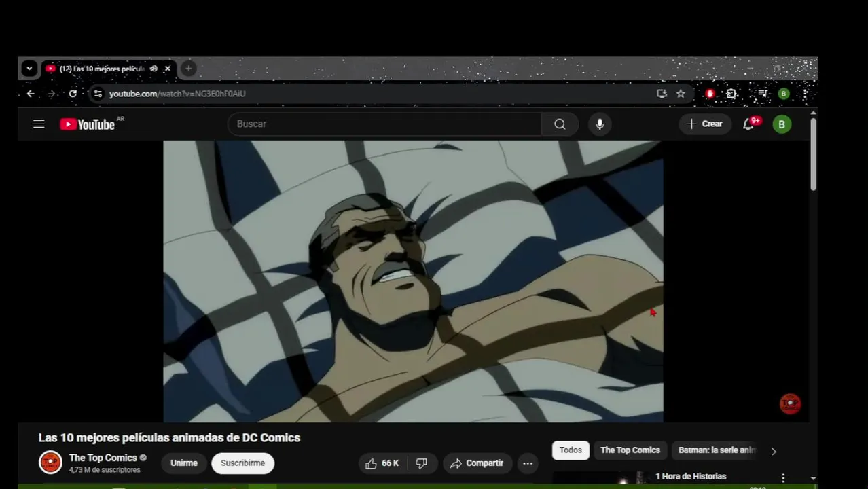The height and width of the screenshot is (489, 868).
Task: Bookmark this page with the star
Action: [681, 94]
